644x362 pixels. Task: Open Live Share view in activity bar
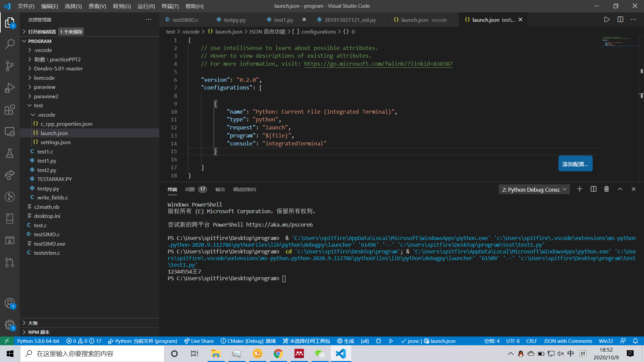(x=10, y=175)
